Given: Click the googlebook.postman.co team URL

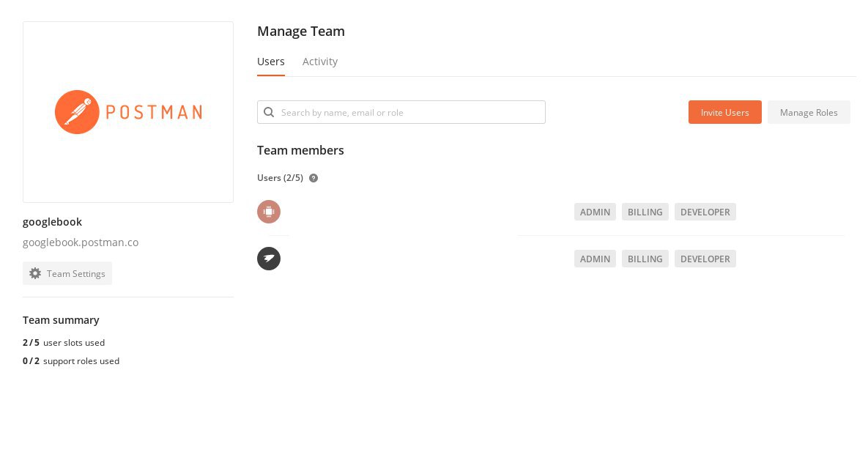Looking at the screenshot, I should coord(81,242).
